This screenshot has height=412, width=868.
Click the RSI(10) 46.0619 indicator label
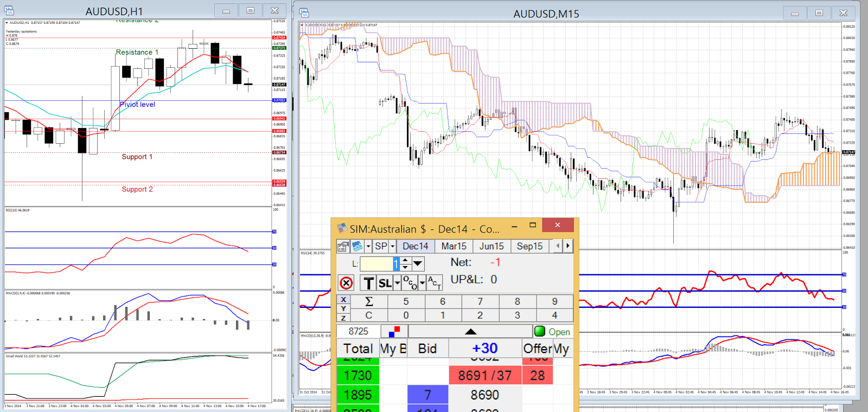[18, 210]
